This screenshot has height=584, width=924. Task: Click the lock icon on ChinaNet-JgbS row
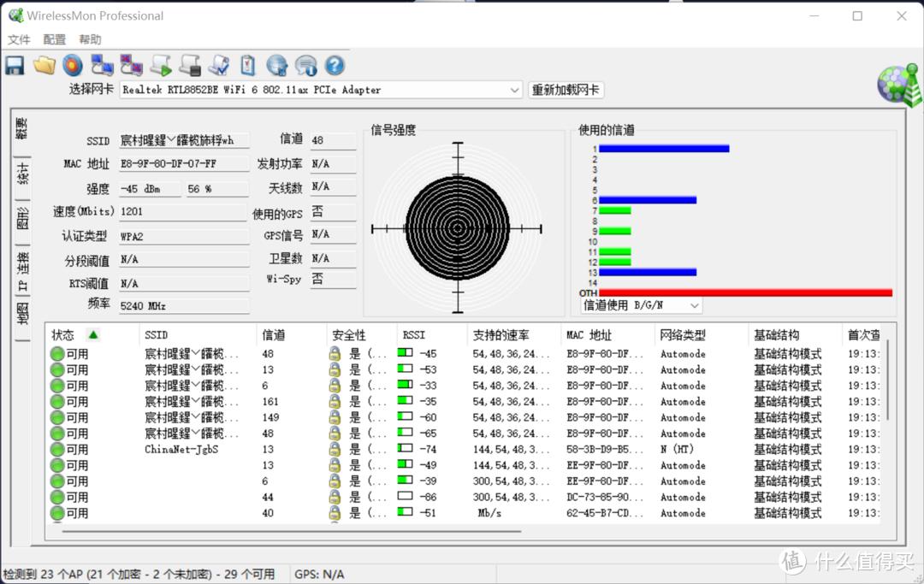tap(334, 449)
